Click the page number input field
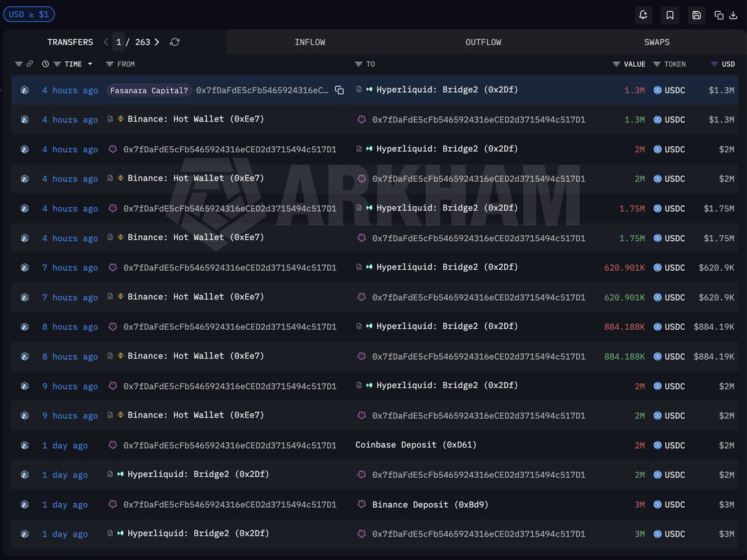This screenshot has height=560, width=747. coord(119,42)
